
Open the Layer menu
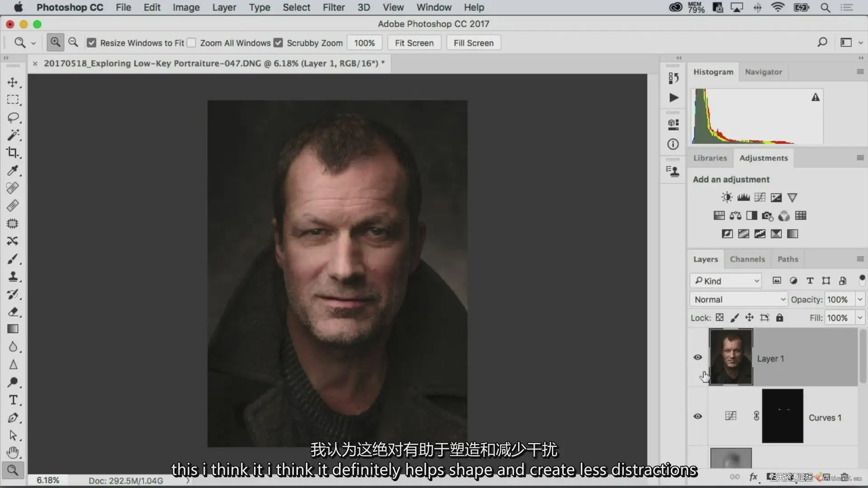(224, 8)
